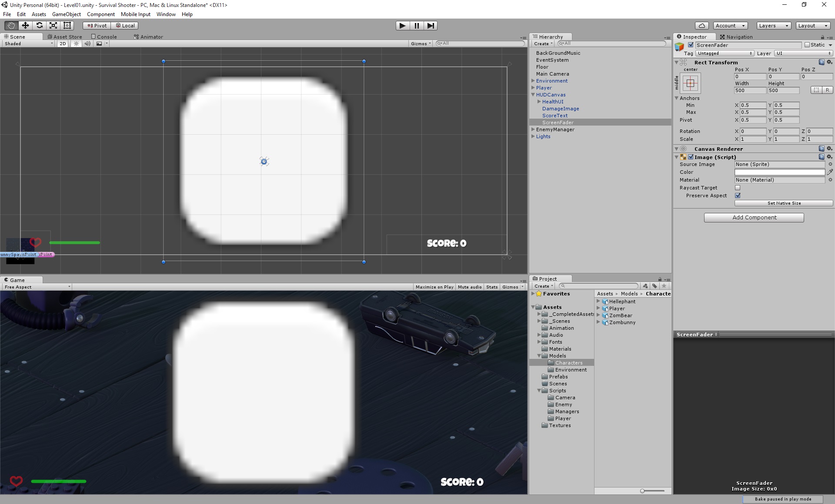835x504 pixels.
Task: Click the Set Native Size button
Action: tap(784, 203)
